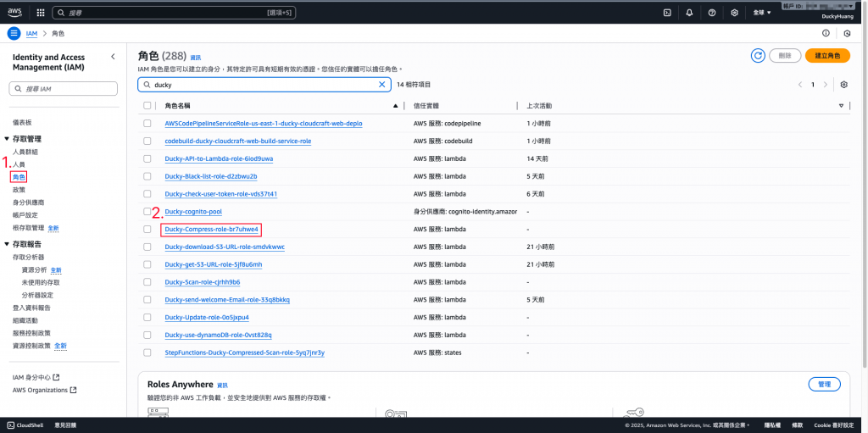Open 帳戶設定 in the sidebar
Screen dimensions: 868x433
point(25,215)
